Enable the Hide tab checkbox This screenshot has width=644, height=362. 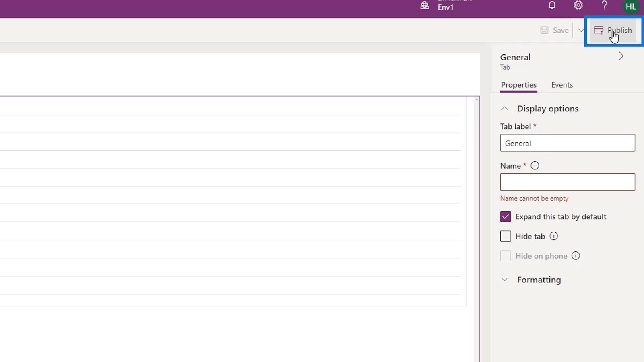[x=506, y=236]
